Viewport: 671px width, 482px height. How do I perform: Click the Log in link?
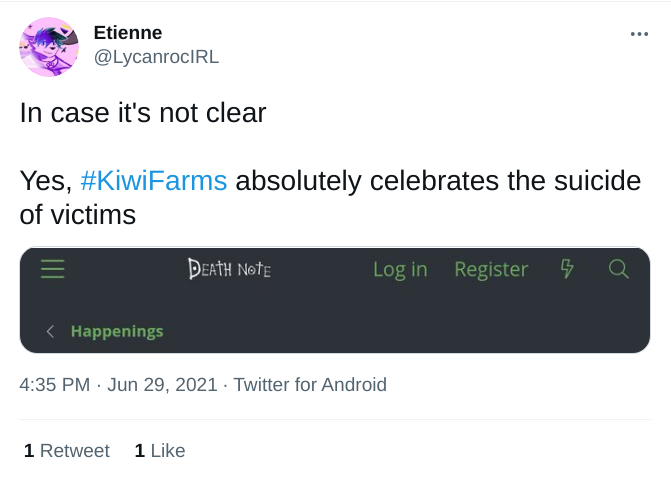click(400, 270)
